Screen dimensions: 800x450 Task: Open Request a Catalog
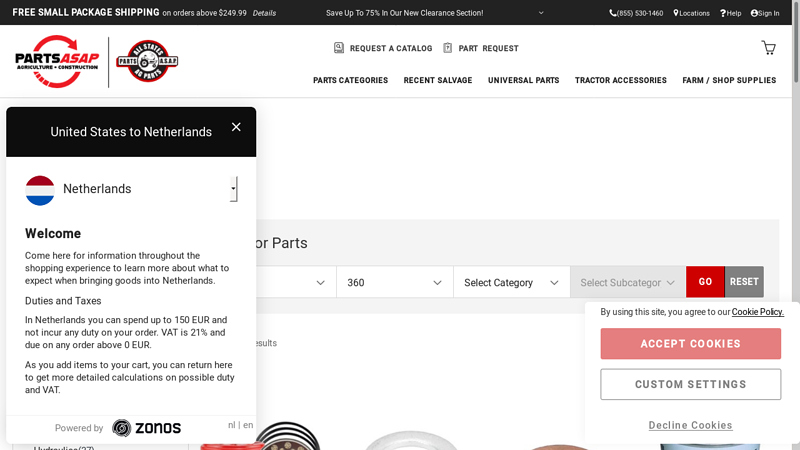[x=383, y=48]
